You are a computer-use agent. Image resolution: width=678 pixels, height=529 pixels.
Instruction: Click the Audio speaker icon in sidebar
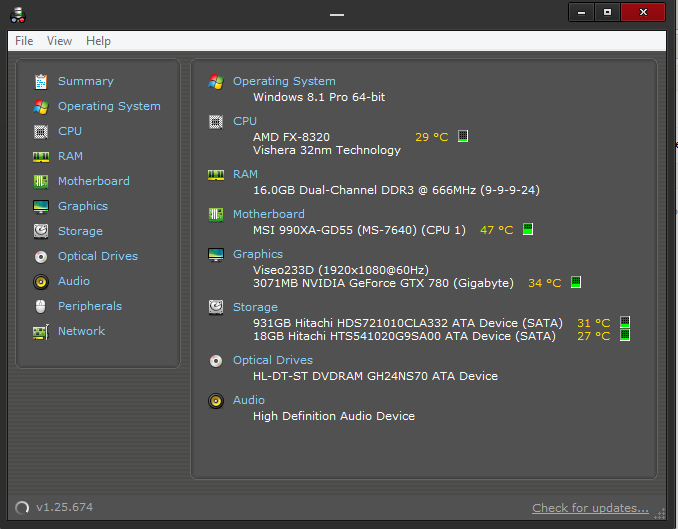[41, 282]
